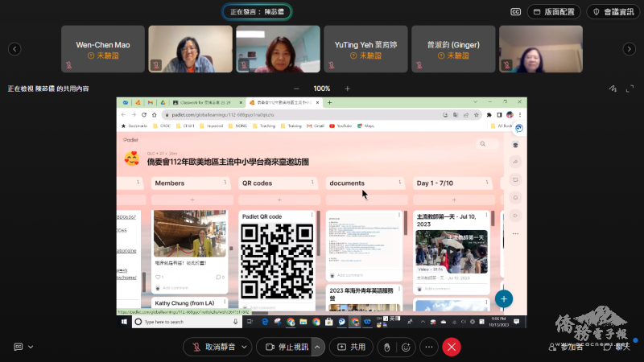
Task: Click blue plus button to add Padlet post
Action: [x=504, y=299]
